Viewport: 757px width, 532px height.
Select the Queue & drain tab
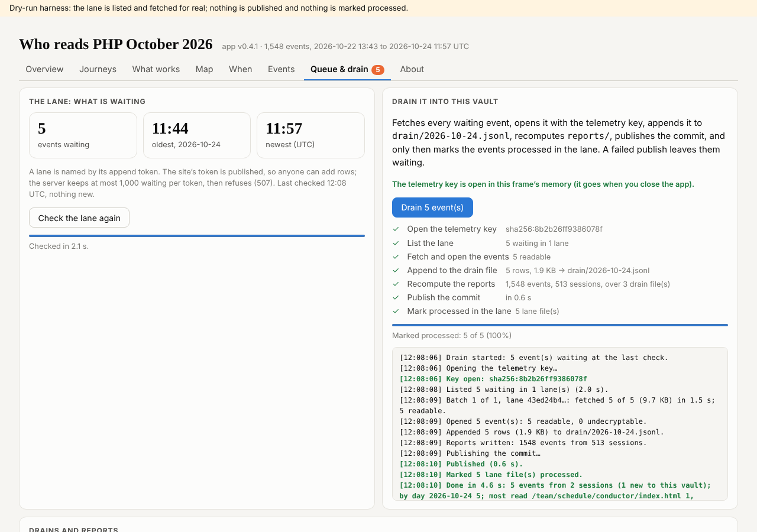point(347,69)
